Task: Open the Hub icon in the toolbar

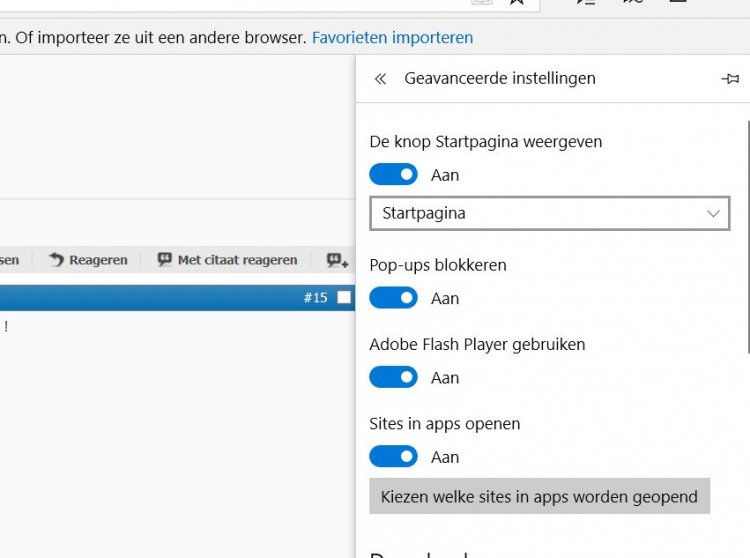Action: point(587,2)
